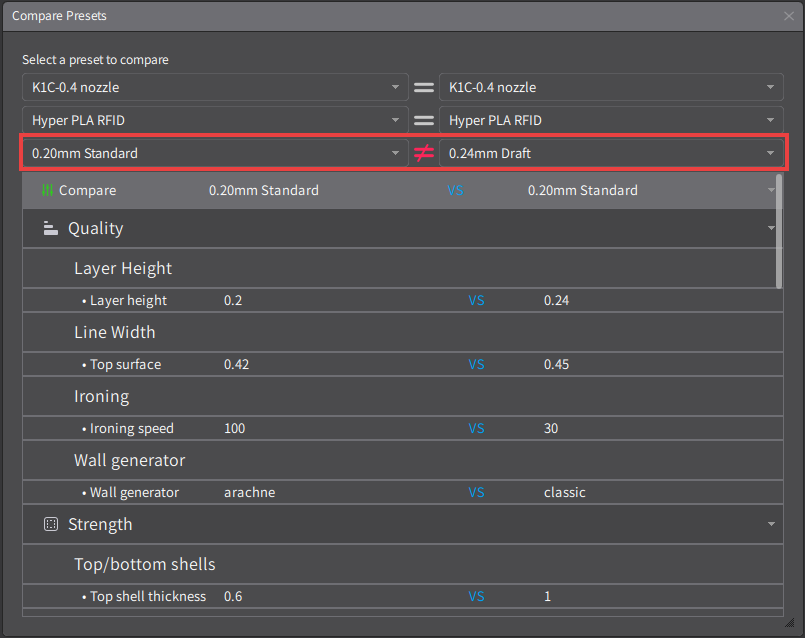Click the equal icon between printer presets

point(424,88)
